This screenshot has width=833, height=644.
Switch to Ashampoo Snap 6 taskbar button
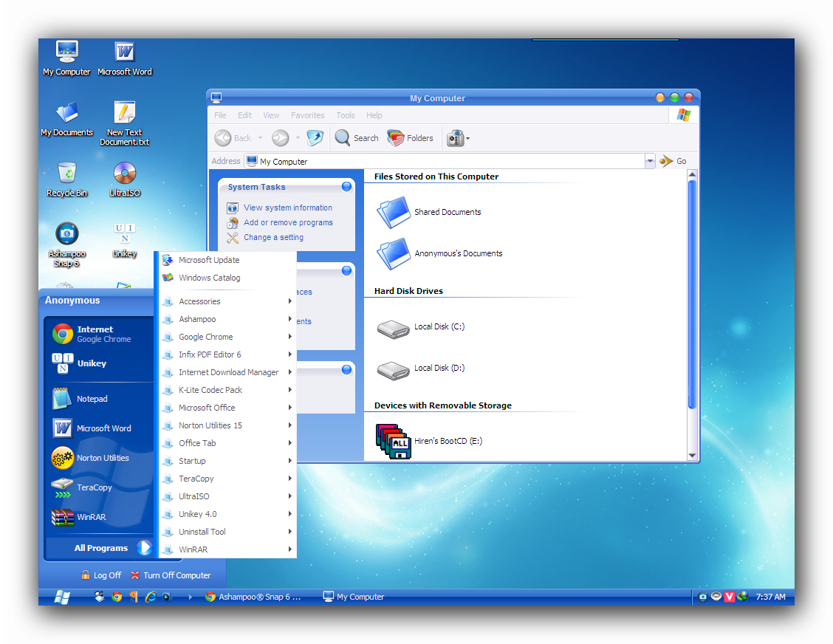pos(253,597)
